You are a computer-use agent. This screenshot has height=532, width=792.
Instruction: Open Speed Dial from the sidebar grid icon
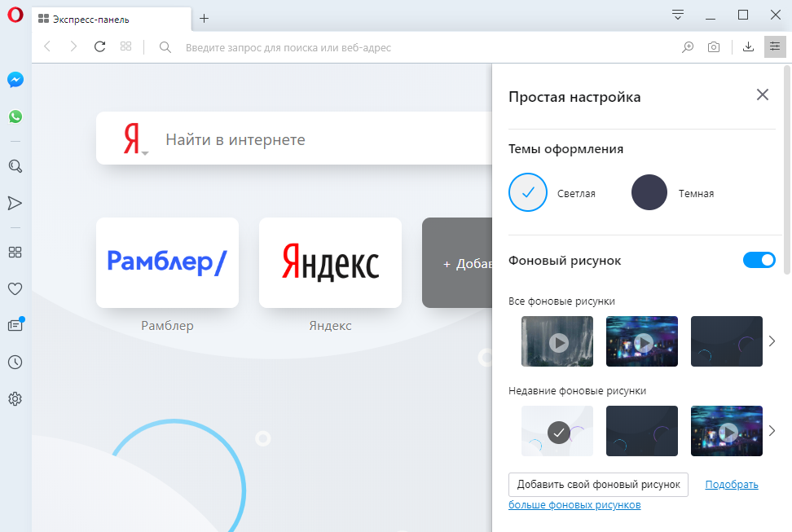coord(15,252)
